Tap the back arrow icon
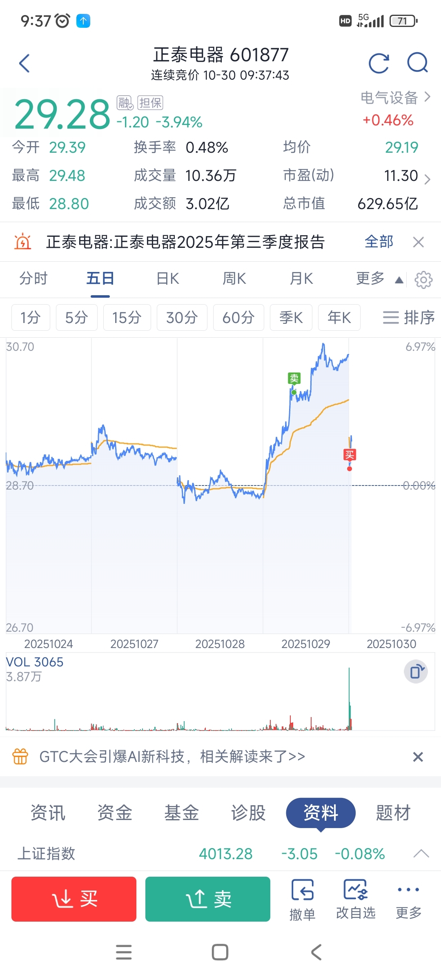Image resolution: width=441 pixels, height=980 pixels. 24,64
